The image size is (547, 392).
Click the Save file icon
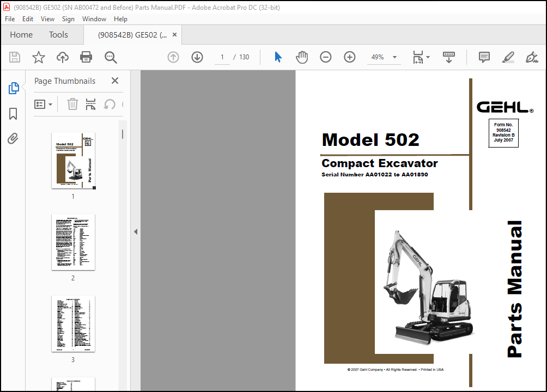coord(15,57)
